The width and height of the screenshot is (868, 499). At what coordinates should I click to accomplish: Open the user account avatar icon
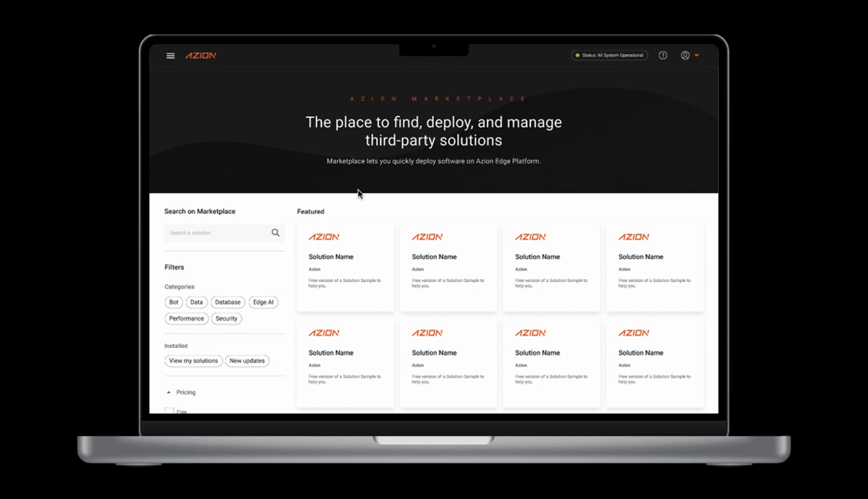click(x=685, y=56)
